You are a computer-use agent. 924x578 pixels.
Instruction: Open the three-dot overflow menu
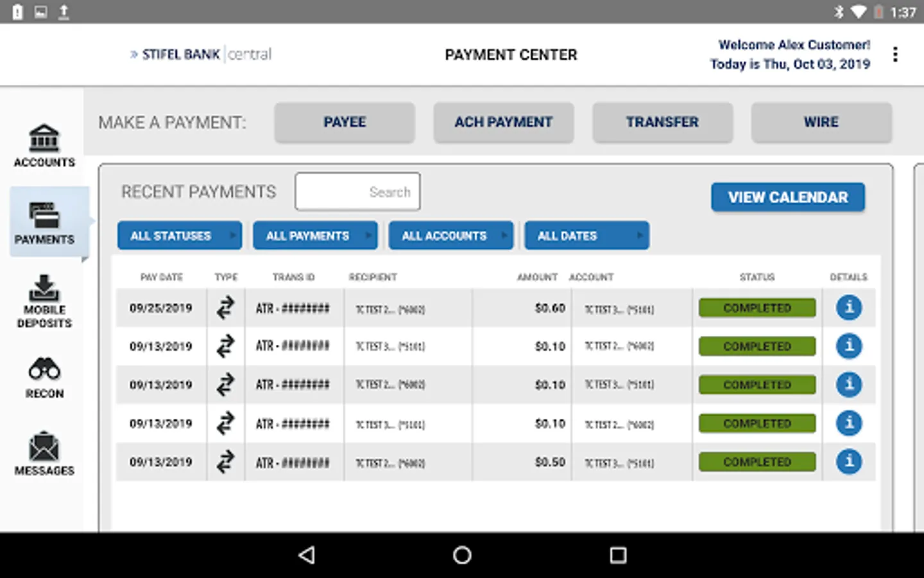(895, 55)
